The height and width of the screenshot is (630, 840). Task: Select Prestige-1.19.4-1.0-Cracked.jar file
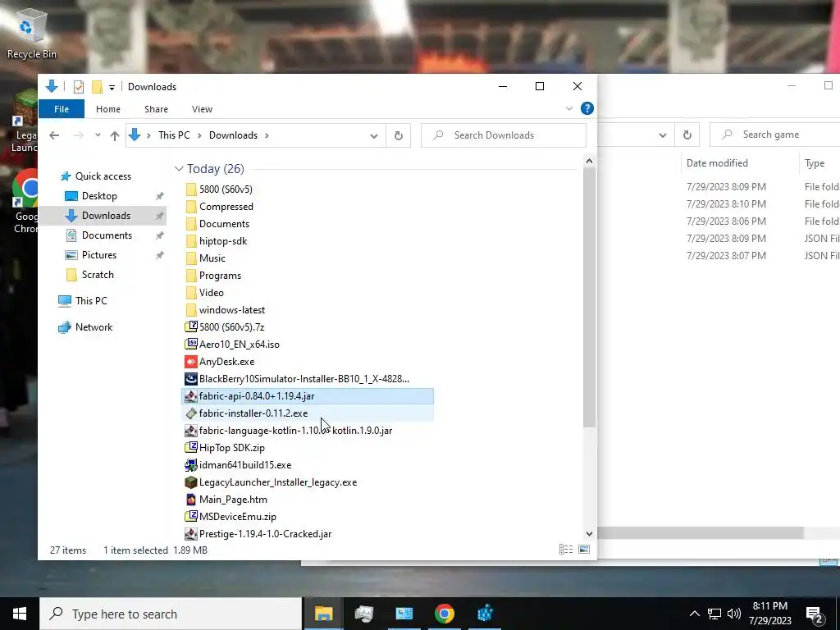pyautogui.click(x=265, y=533)
